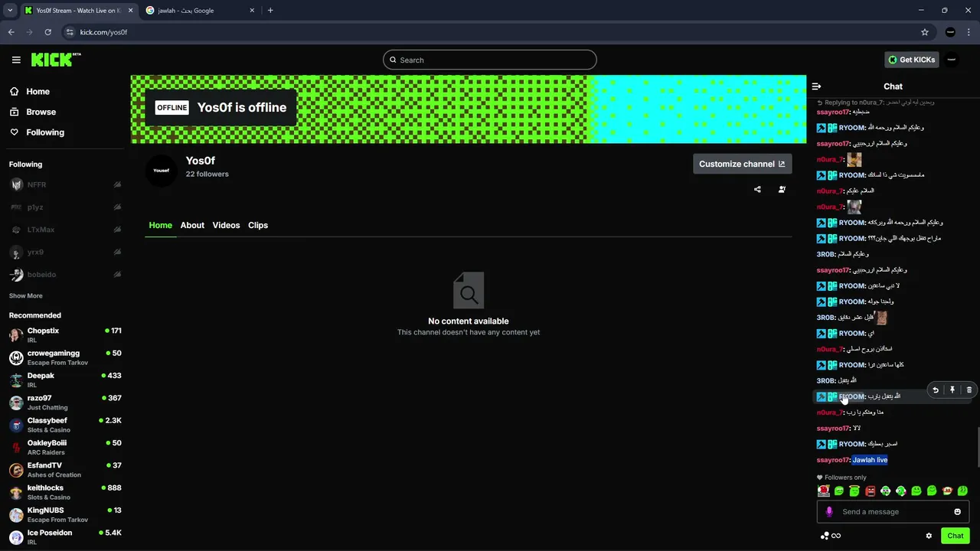The height and width of the screenshot is (551, 980).
Task: Open followed channel yrx9
Action: [65, 252]
